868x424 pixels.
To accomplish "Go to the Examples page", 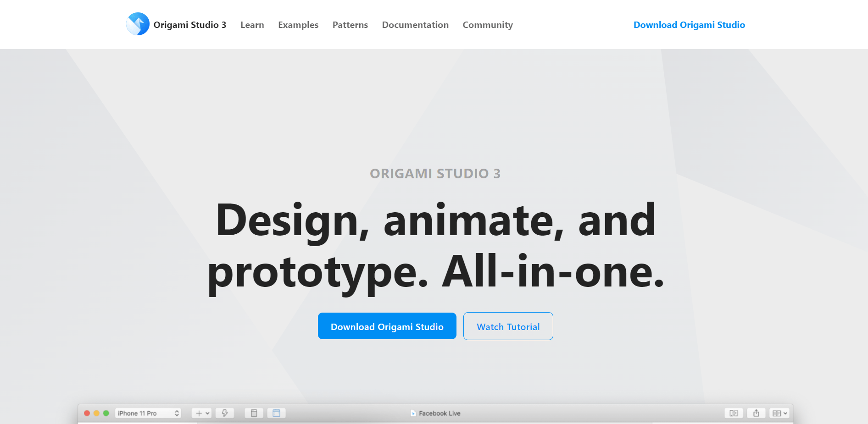I will pyautogui.click(x=298, y=25).
